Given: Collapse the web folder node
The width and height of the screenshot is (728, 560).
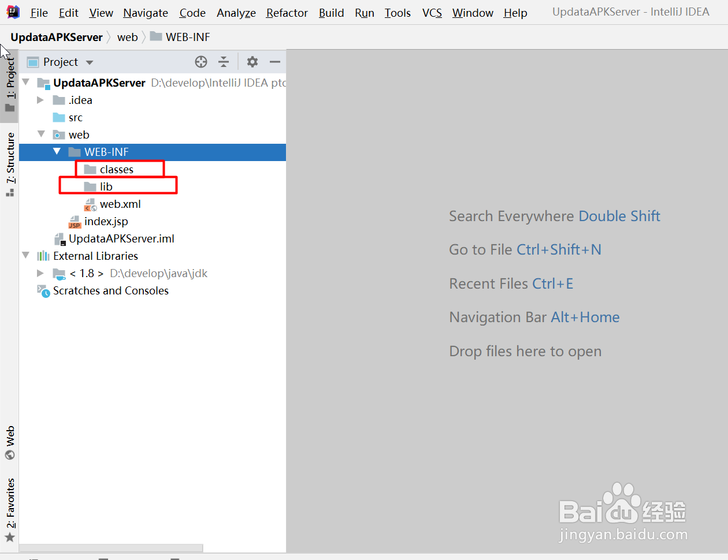Looking at the screenshot, I should 41,134.
